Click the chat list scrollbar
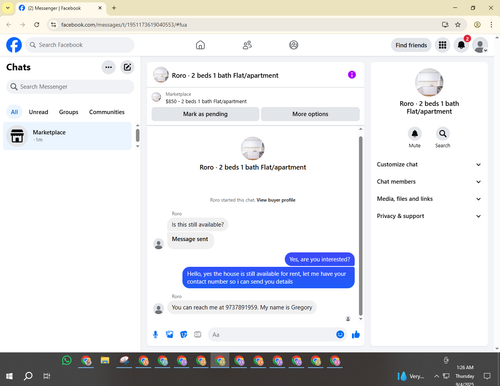500x386 pixels. pyautogui.click(x=137, y=136)
